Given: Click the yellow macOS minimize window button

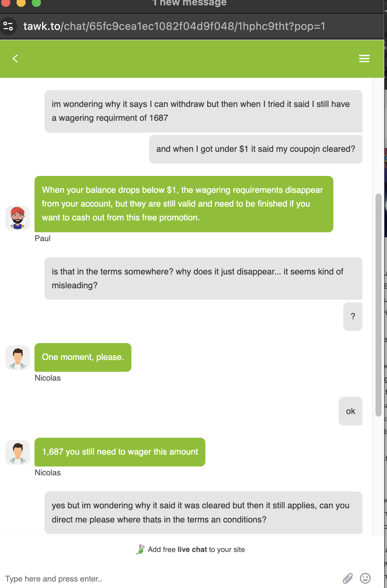Looking at the screenshot, I should [21, 3].
